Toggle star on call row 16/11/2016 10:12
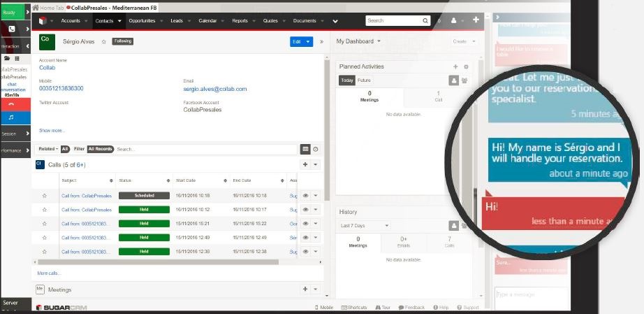Viewport: 644px width, 314px height. click(x=45, y=210)
